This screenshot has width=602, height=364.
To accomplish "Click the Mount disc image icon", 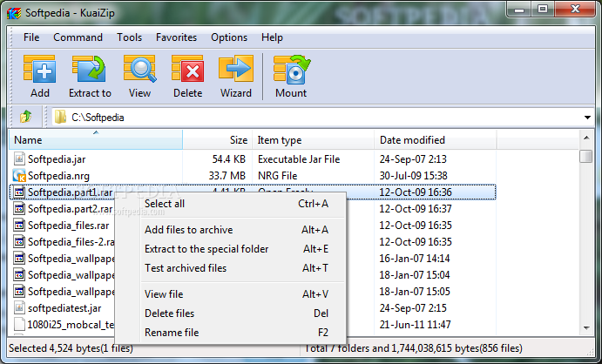I will 291,69.
